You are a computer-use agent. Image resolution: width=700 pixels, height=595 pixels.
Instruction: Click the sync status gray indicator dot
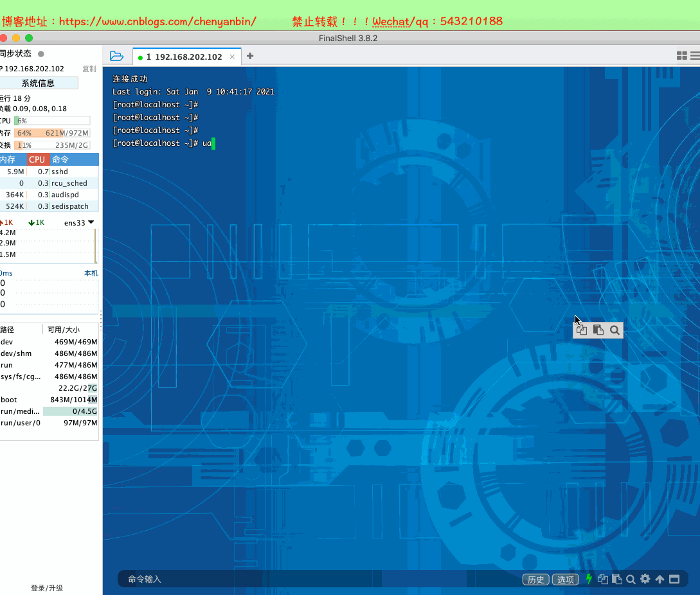(x=41, y=54)
